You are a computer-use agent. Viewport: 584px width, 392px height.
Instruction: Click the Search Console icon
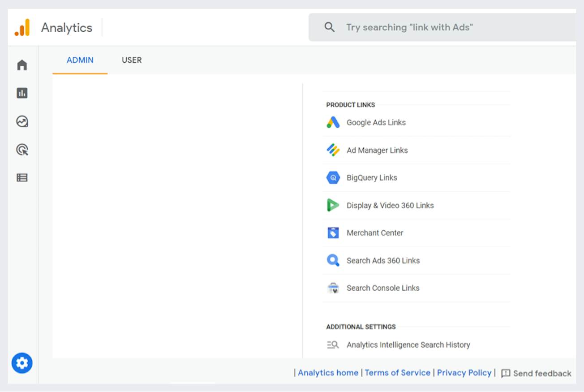(333, 288)
